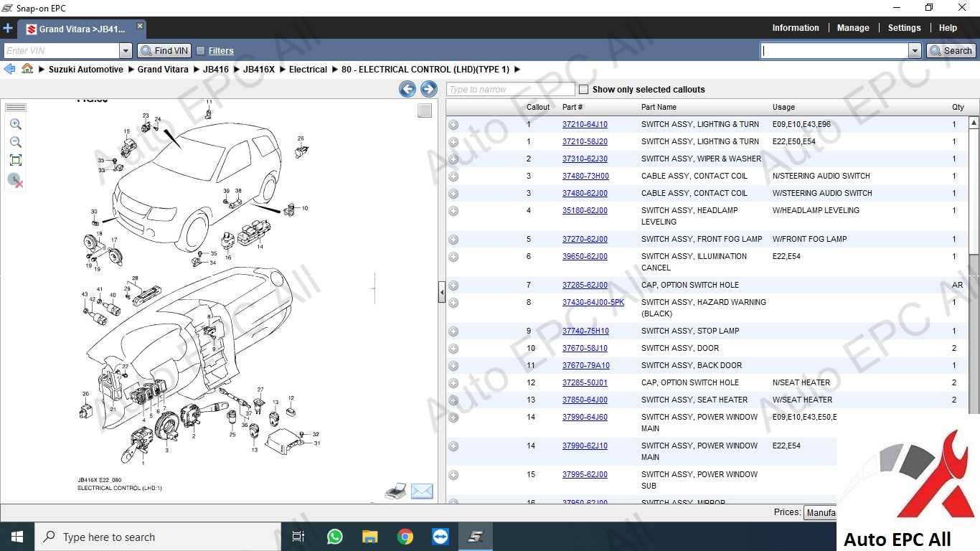980x551 pixels.
Task: Click the round add icon on row 37990-62J10
Action: (x=453, y=446)
